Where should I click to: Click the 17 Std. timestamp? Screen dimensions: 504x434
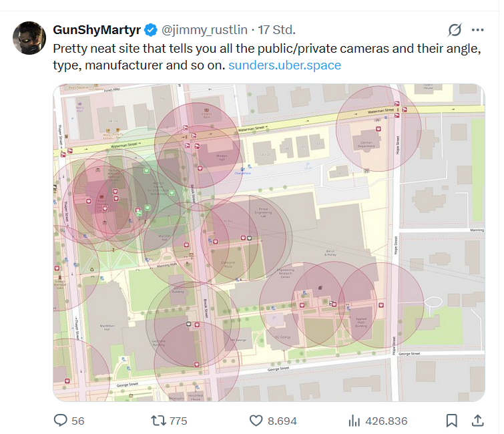click(276, 30)
